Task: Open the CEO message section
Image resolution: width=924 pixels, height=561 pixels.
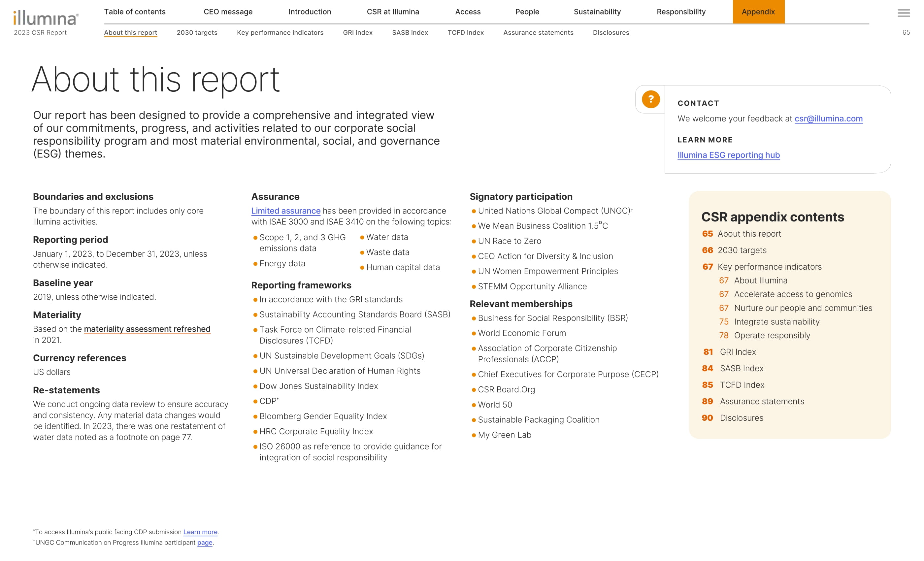Action: [x=228, y=12]
